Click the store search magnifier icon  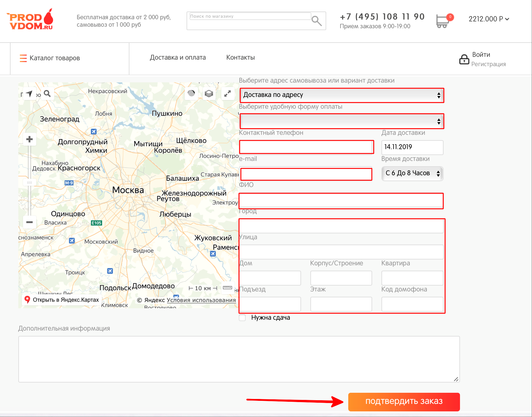pos(316,21)
